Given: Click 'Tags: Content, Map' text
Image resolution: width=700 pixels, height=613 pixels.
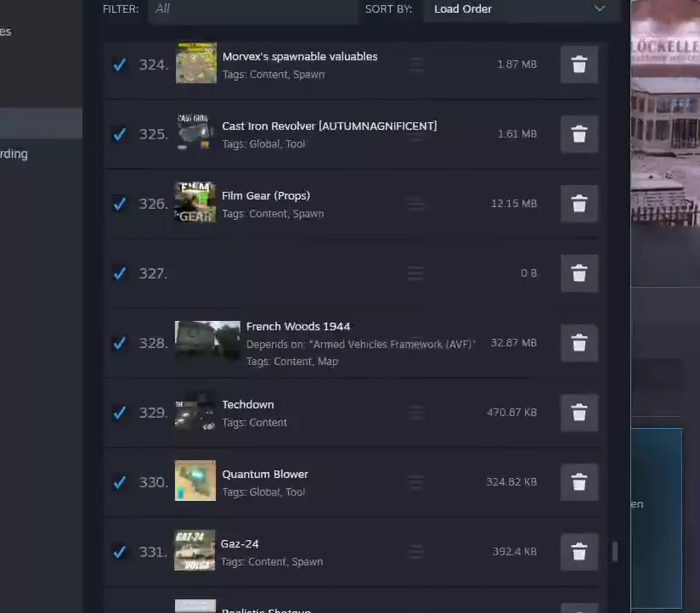Looking at the screenshot, I should pyautogui.click(x=292, y=362).
